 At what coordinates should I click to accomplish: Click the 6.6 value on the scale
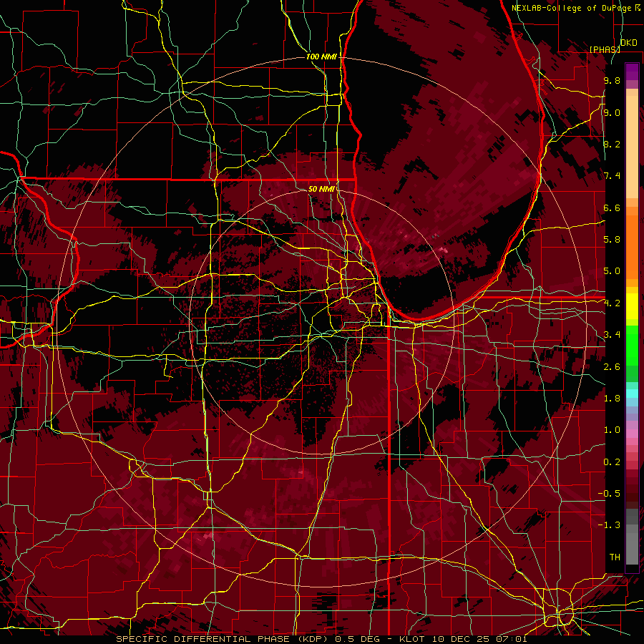pyautogui.click(x=612, y=208)
